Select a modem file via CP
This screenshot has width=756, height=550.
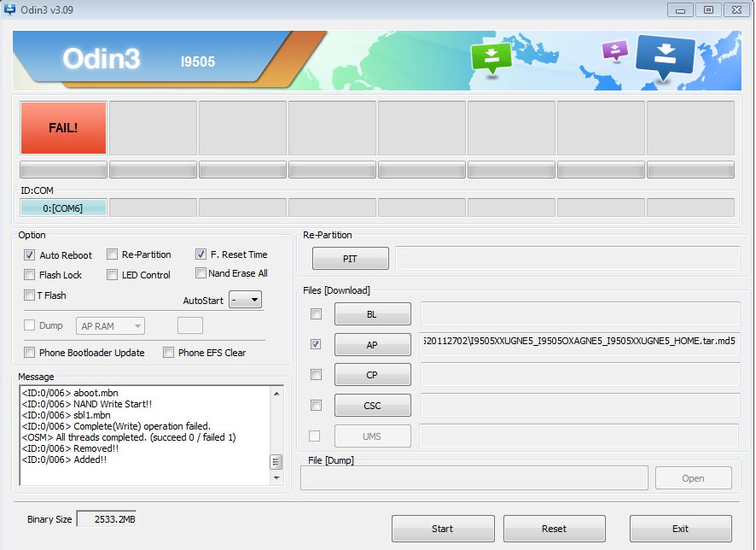point(373,375)
